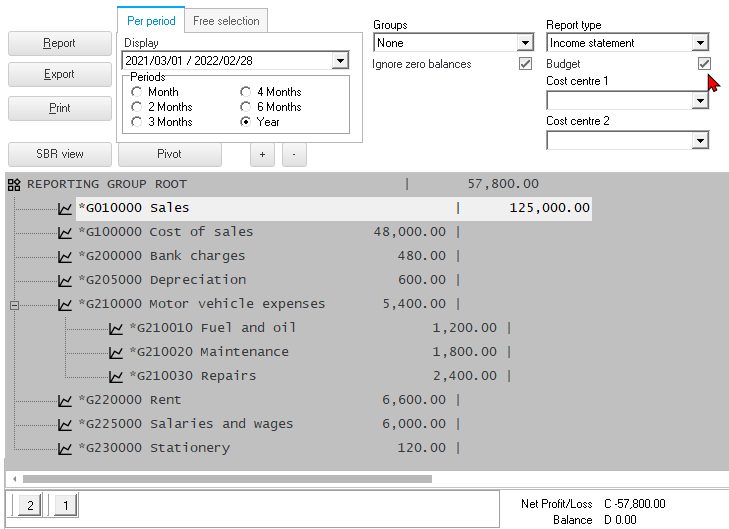Click the chart icon beside G010000 Sales
The height and width of the screenshot is (529, 729).
coord(65,208)
